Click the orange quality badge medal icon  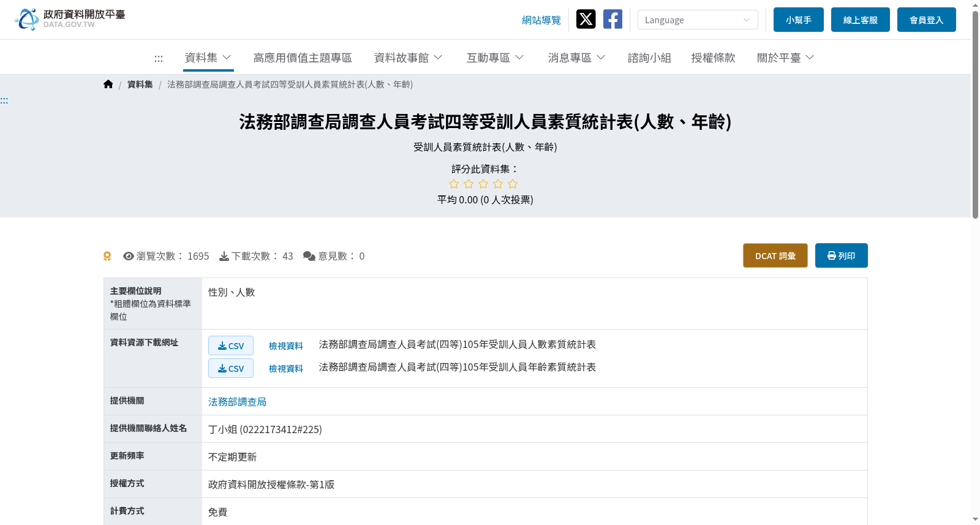107,256
